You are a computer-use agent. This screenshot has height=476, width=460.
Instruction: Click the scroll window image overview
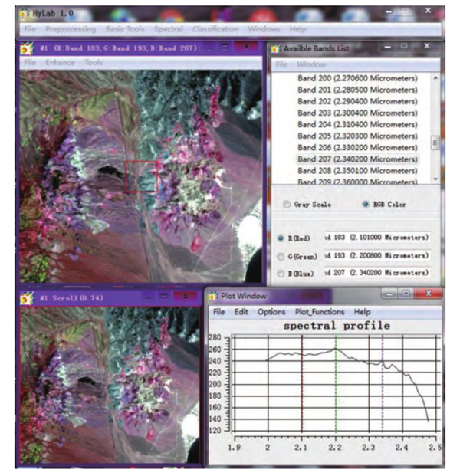(x=110, y=385)
